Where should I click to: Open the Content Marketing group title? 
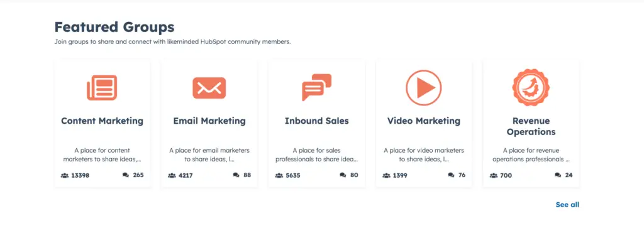coord(103,121)
